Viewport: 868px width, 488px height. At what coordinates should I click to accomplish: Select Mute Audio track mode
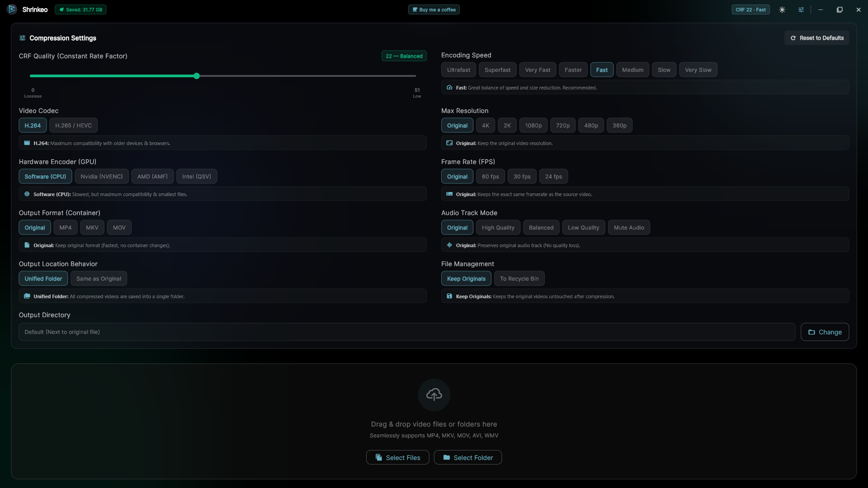629,227
